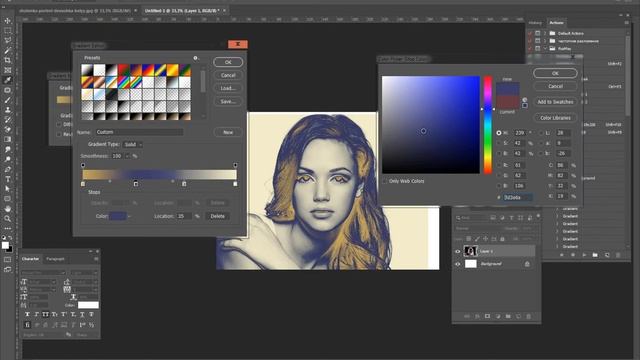640x360 pixels.
Task: Enable the Only Web Colors checkbox
Action: [x=385, y=181]
